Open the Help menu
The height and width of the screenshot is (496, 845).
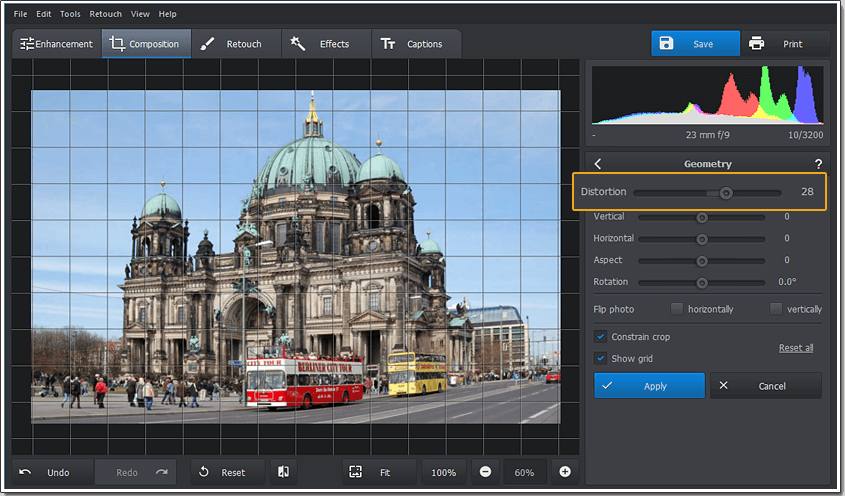[x=168, y=14]
